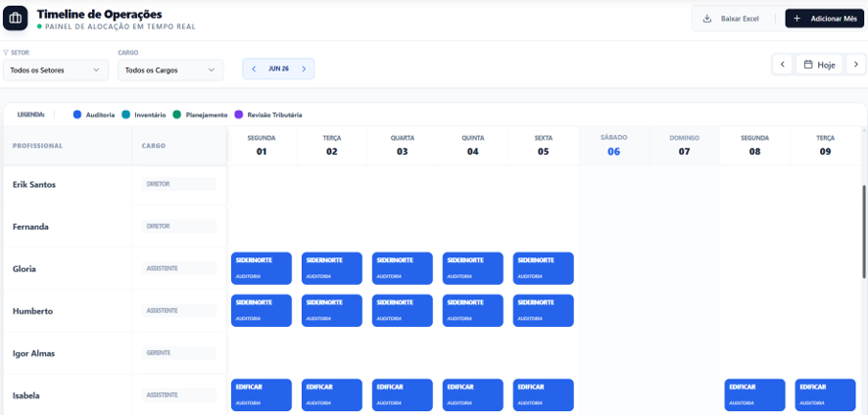Click the Gloria professional name
The width and height of the screenshot is (868, 415).
[x=24, y=269]
